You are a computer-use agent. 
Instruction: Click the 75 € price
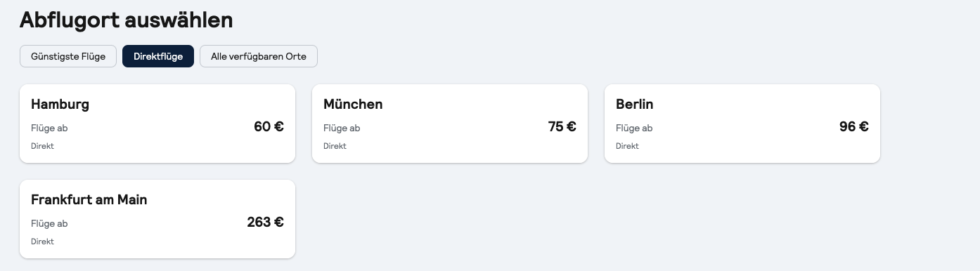pos(562,127)
